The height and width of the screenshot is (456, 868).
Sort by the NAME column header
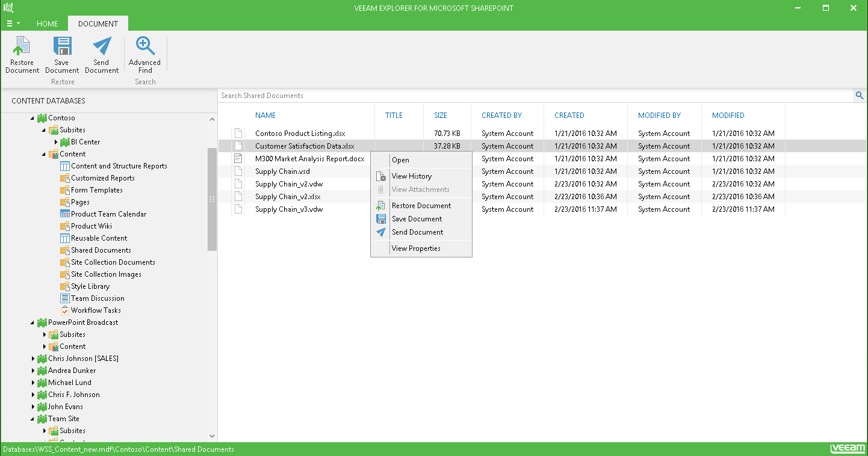[x=265, y=116]
